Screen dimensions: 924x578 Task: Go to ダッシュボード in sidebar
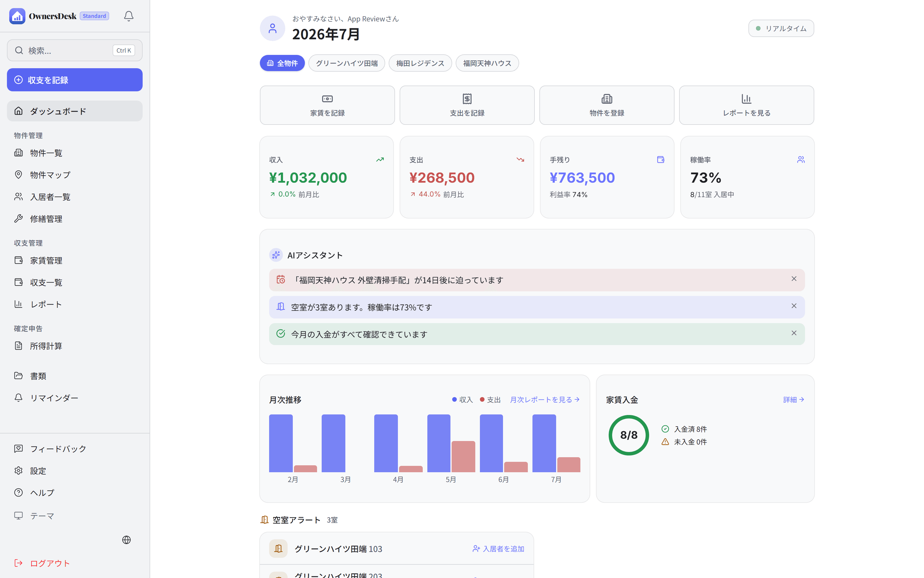pos(75,111)
